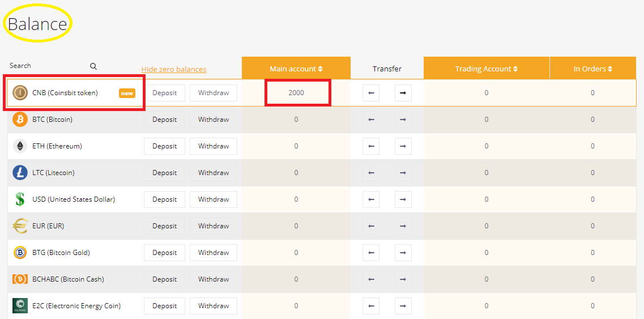Image resolution: width=644 pixels, height=319 pixels.
Task: Click right transfer arrow in ETH row
Action: click(x=403, y=146)
